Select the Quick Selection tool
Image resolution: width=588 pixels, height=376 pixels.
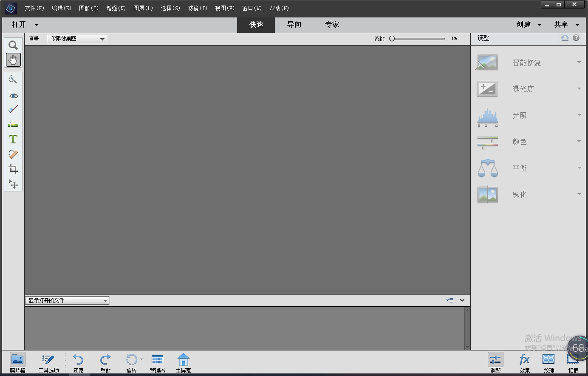click(x=13, y=80)
